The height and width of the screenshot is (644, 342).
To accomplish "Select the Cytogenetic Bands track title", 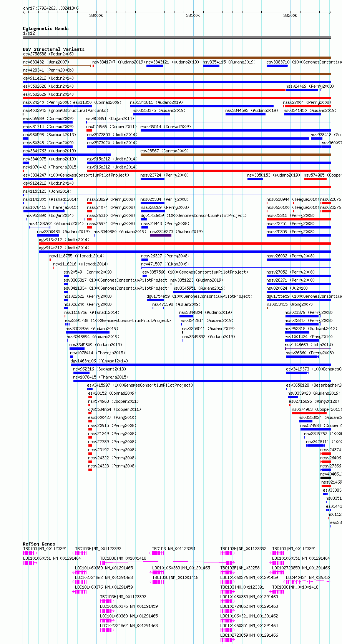I will pos(46,28).
